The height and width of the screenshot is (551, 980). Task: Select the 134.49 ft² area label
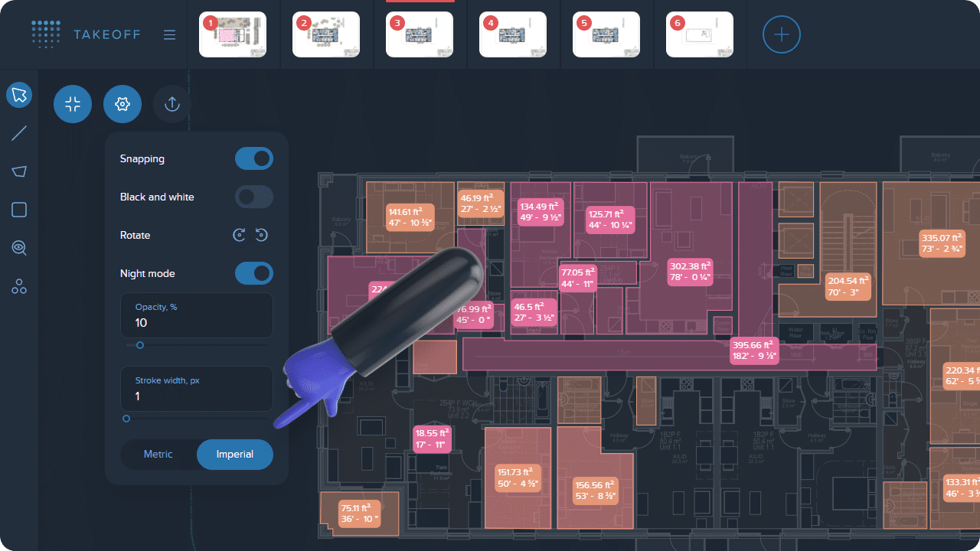(541, 212)
